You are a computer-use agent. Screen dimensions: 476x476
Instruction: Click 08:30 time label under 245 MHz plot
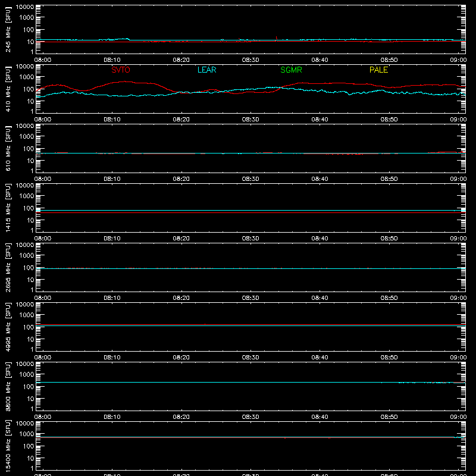pyautogui.click(x=250, y=60)
